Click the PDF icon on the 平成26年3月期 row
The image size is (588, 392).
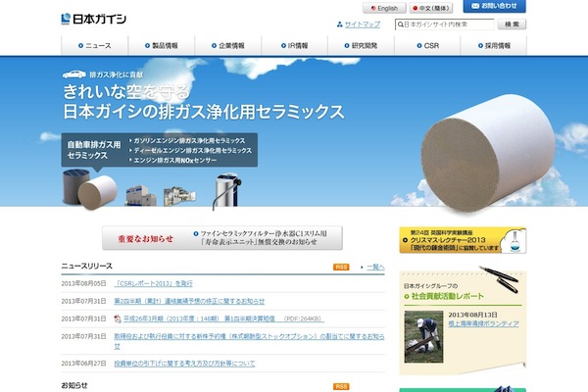[118, 318]
